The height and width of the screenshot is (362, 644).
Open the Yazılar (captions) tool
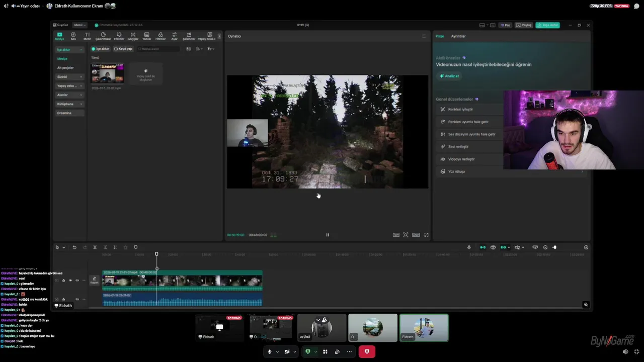pyautogui.click(x=146, y=36)
